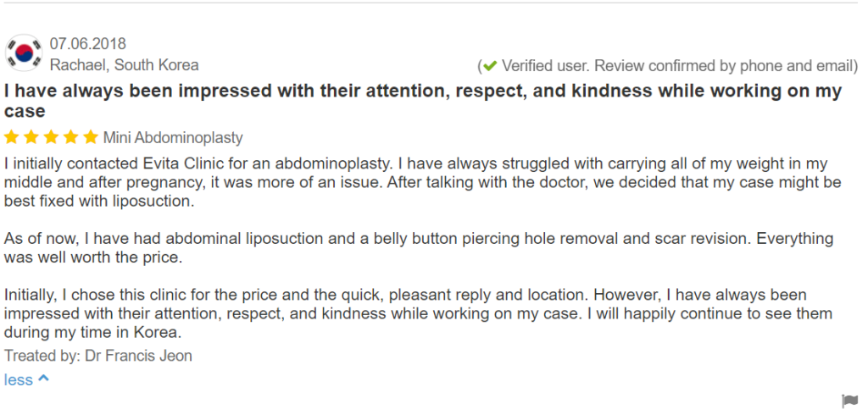This screenshot has width=868, height=415.
Task: Click the fifth yellow rating star
Action: pos(91,137)
